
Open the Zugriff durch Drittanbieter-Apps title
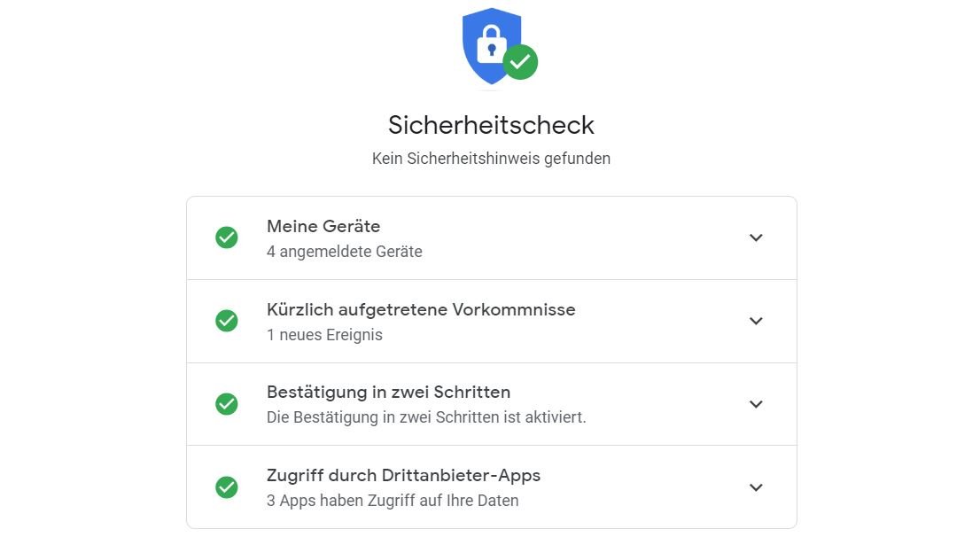click(x=403, y=475)
